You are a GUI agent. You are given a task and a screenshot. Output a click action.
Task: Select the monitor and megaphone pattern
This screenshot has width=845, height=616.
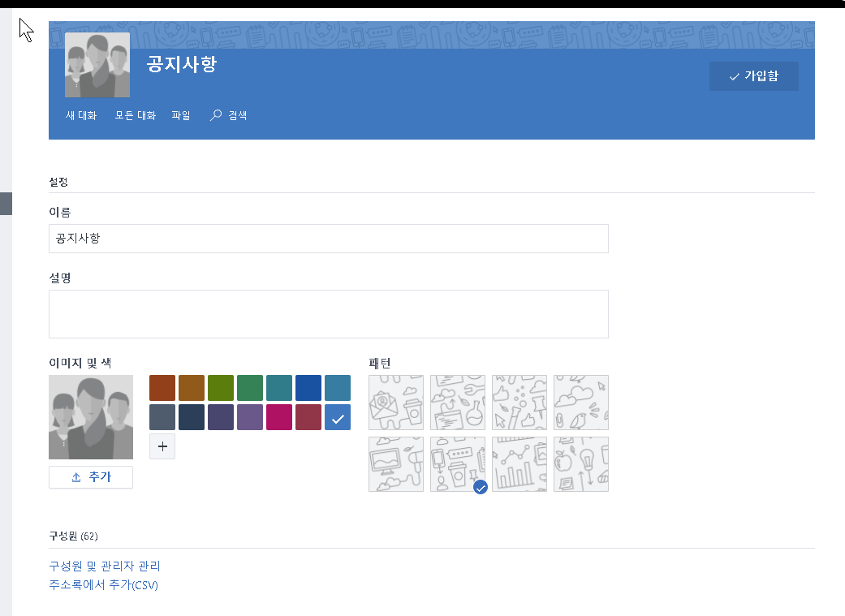[396, 464]
